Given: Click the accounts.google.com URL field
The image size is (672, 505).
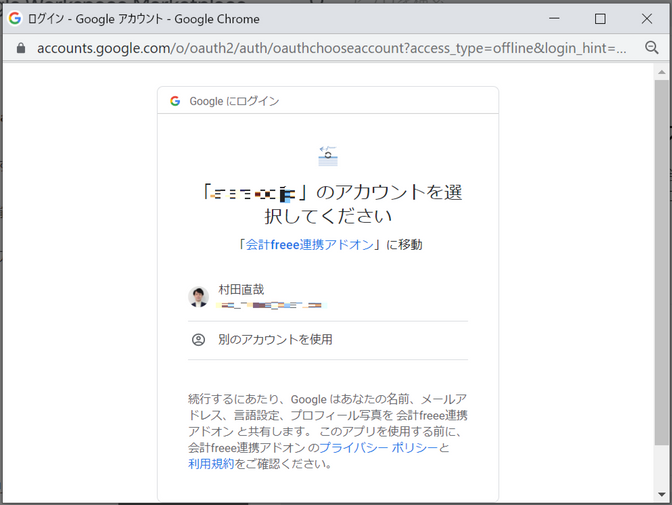Looking at the screenshot, I should point(331,48).
